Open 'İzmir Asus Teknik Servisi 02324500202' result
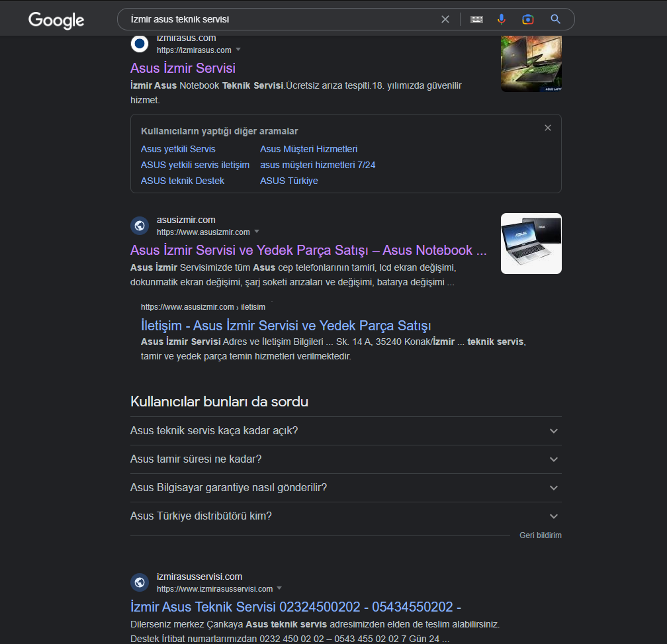 point(296,606)
